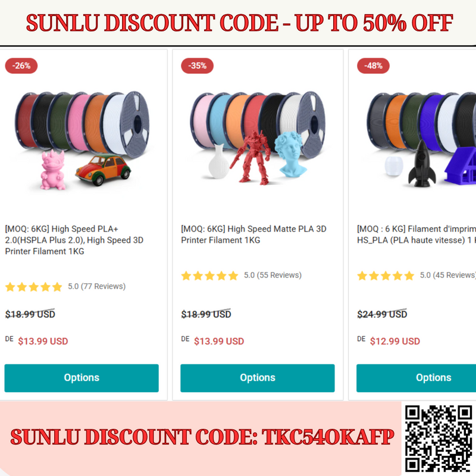View the 77 Reviews link
Viewport: 476px width, 476px height.
[103, 286]
